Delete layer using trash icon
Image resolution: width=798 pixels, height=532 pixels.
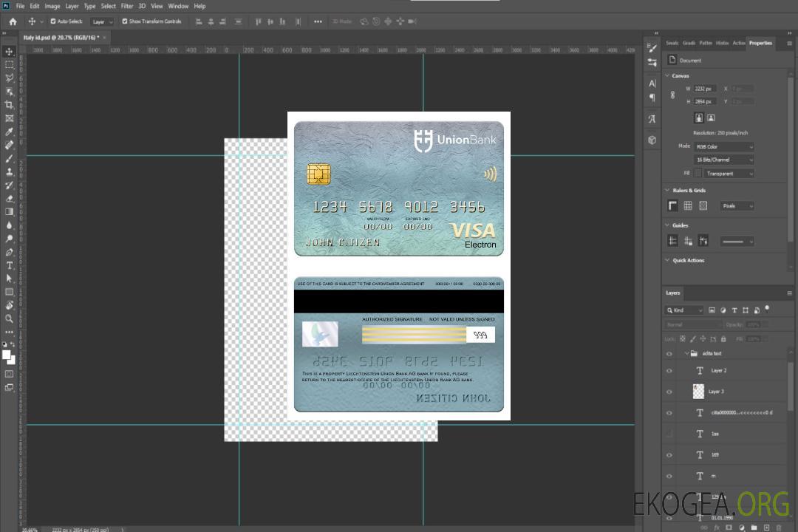tap(779, 528)
